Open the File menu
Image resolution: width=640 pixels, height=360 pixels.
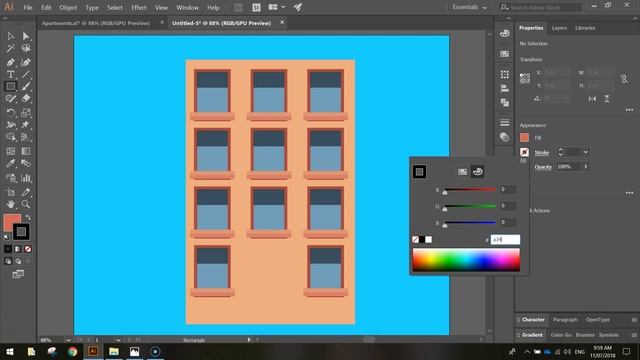(x=28, y=8)
